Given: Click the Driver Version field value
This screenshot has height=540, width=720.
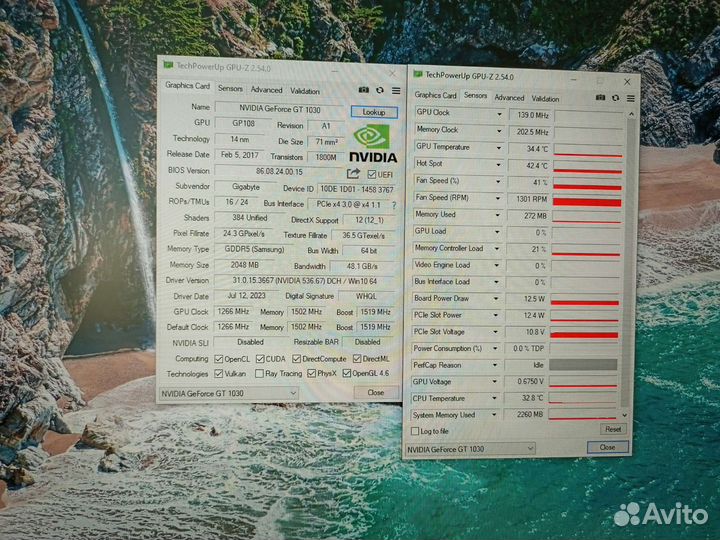Looking at the screenshot, I should pyautogui.click(x=304, y=281).
